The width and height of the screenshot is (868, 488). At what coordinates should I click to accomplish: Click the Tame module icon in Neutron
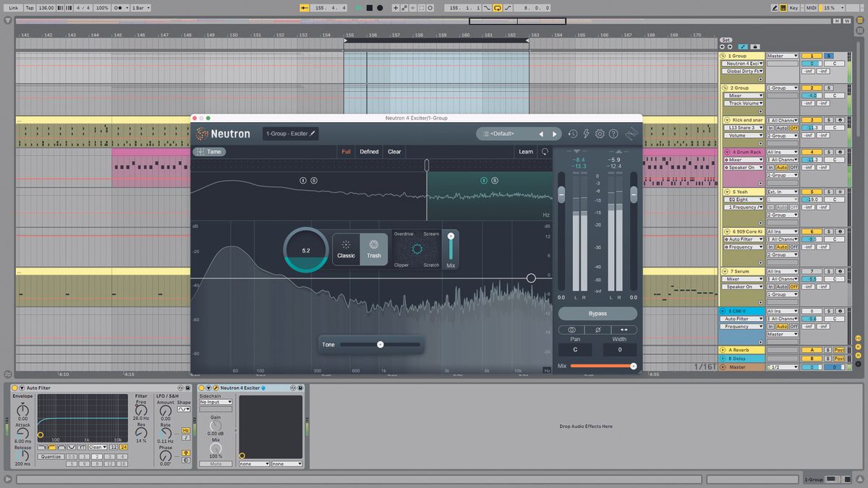(x=202, y=152)
